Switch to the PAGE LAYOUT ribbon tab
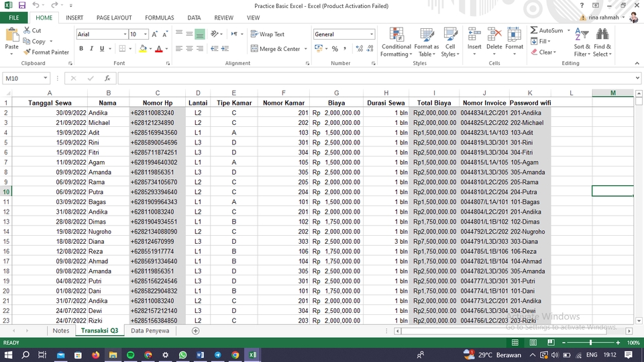The width and height of the screenshot is (644, 362). tap(114, 17)
